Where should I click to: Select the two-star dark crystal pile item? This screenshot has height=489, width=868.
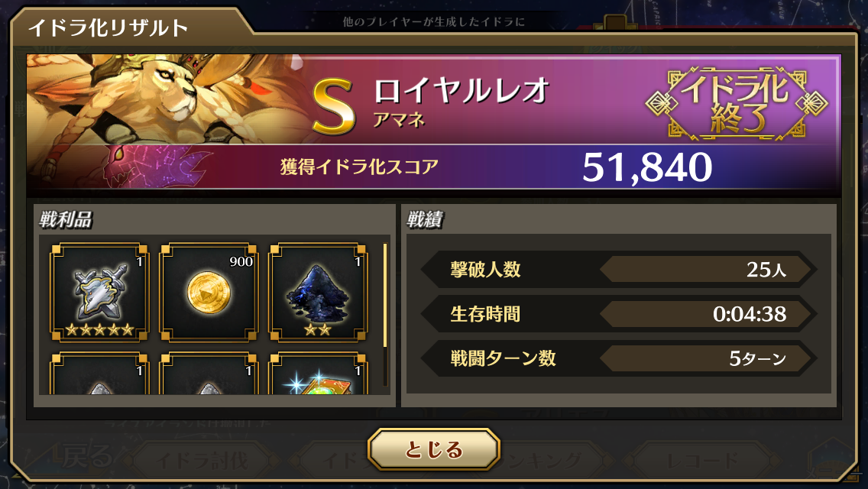[x=318, y=293]
